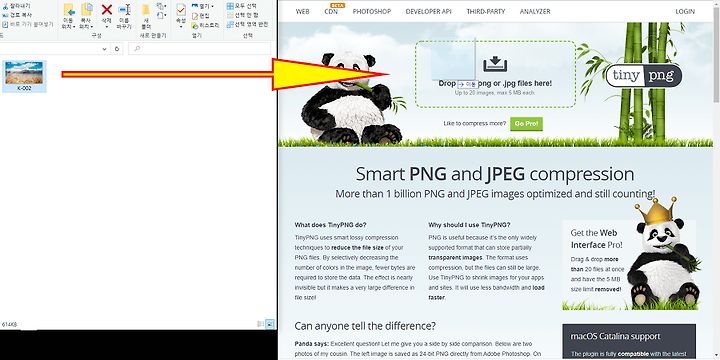Click the 'Why should I use TinyPNG?' heading
The image size is (720, 360).
coord(469,225)
